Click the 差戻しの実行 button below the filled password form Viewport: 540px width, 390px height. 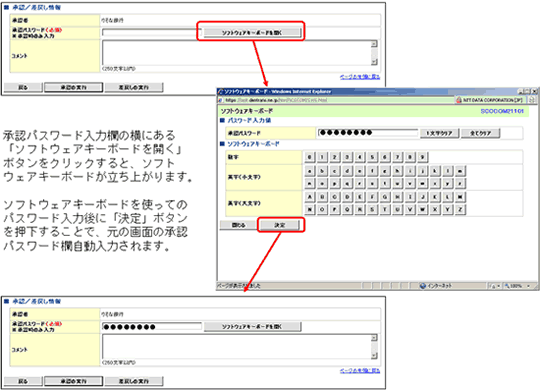(x=134, y=381)
